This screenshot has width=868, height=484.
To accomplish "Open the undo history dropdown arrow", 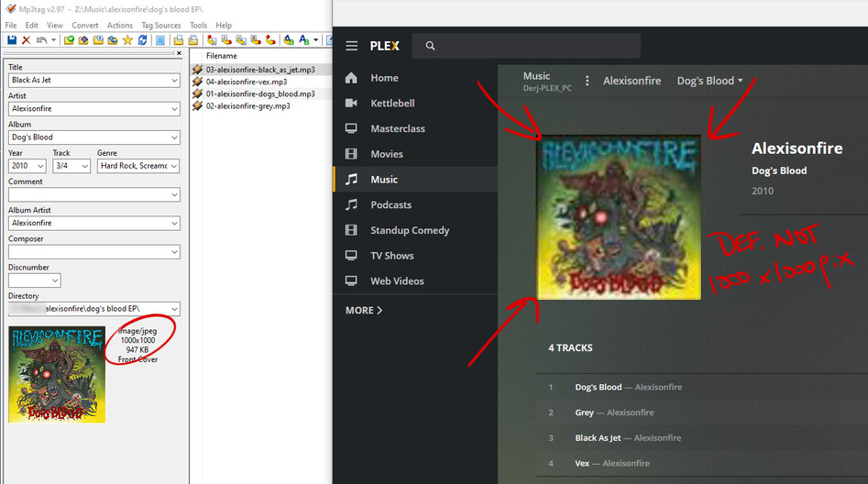I will 54,39.
